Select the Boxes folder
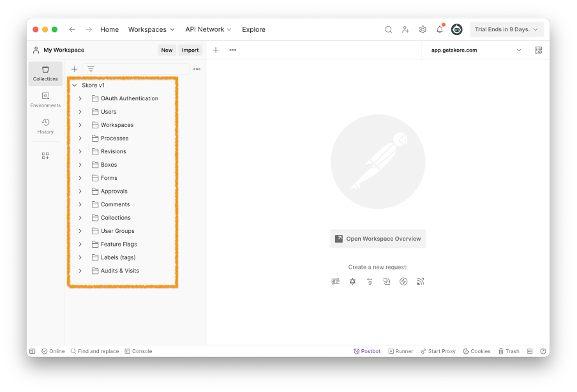Viewport: 577px width, 392px height. pyautogui.click(x=109, y=165)
